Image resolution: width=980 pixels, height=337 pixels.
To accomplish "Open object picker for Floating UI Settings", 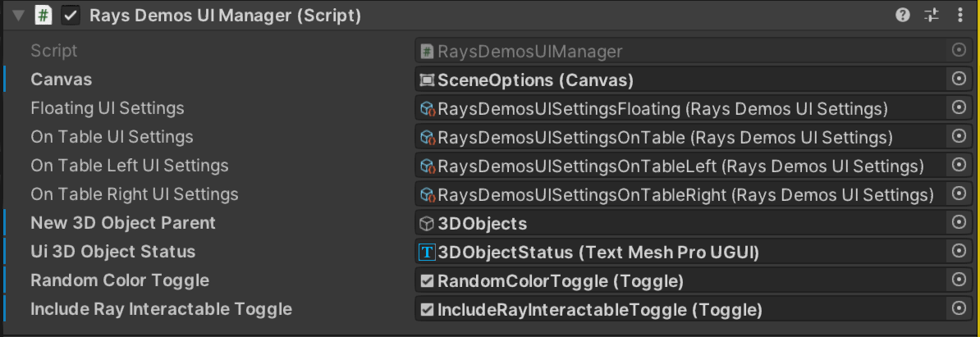I will pos(959,107).
